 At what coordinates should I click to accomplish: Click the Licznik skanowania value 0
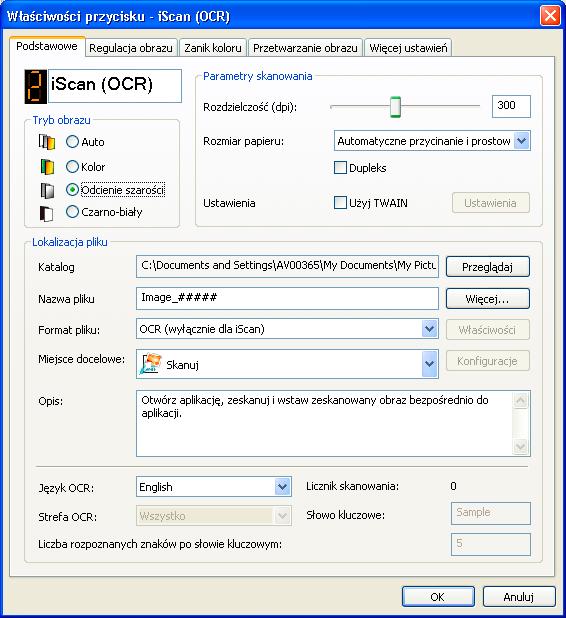453,486
